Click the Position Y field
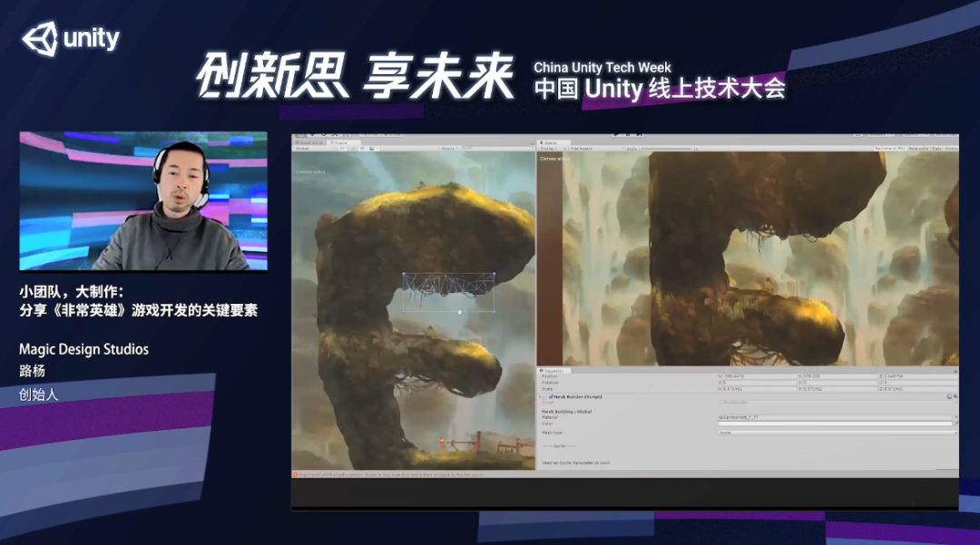This screenshot has height=545, width=980. [x=838, y=376]
